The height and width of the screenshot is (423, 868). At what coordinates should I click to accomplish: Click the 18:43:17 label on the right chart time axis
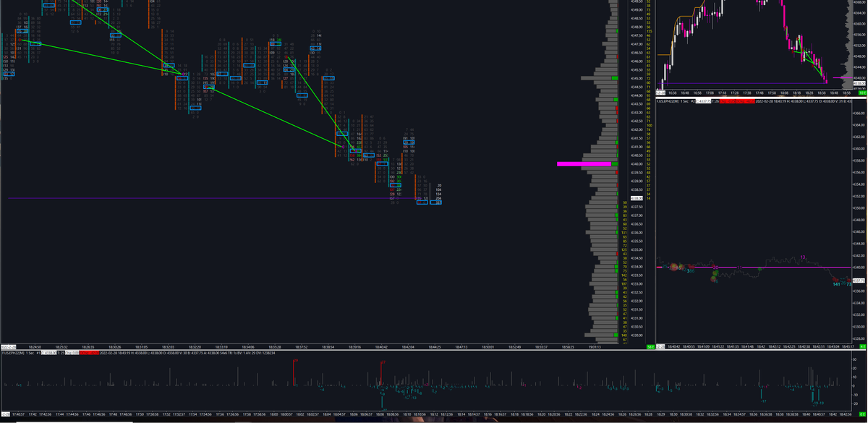846,347
